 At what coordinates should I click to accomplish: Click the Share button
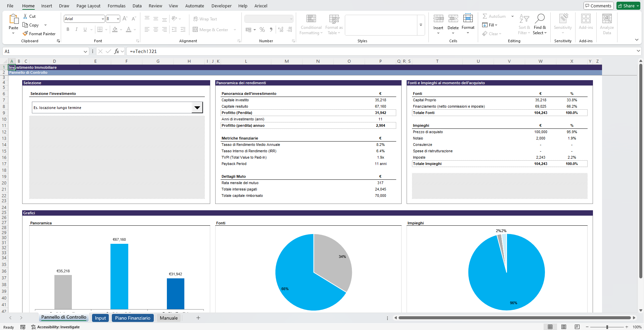628,6
